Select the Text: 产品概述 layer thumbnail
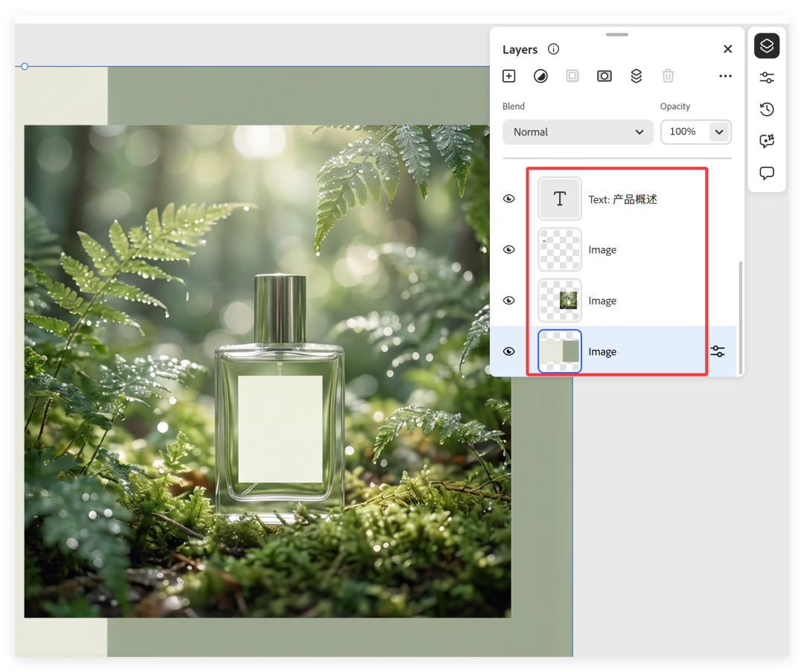804x672 pixels. tap(560, 199)
